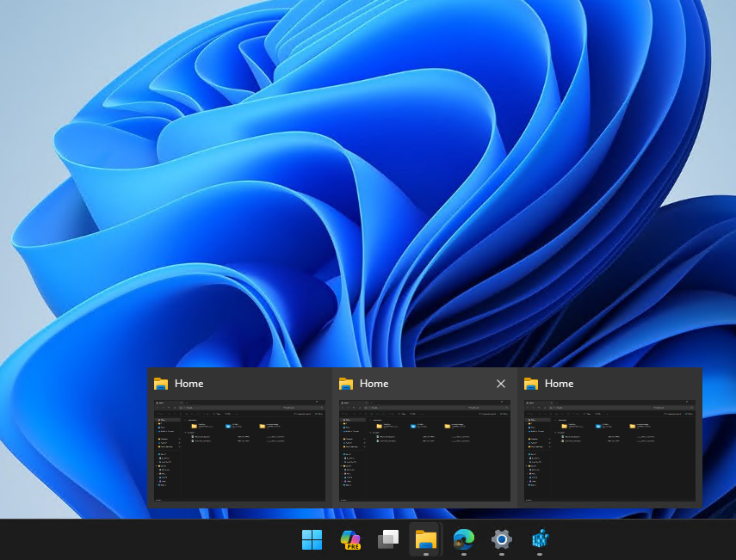Launch the blue cube app on the taskbar

539,540
